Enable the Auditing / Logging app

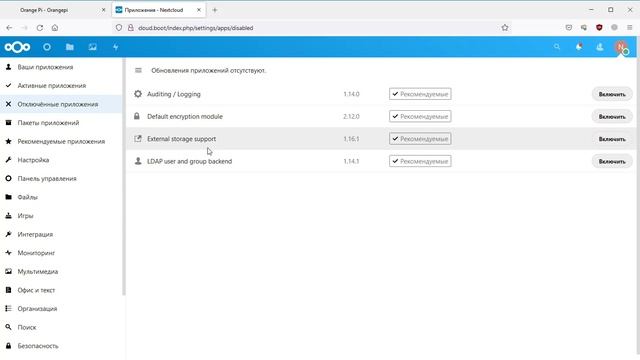point(612,94)
